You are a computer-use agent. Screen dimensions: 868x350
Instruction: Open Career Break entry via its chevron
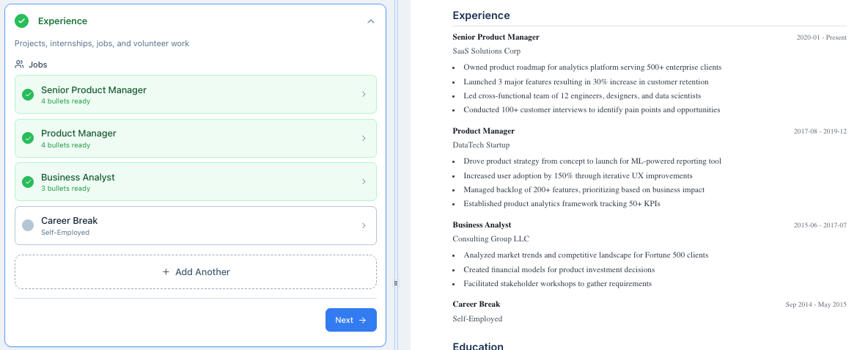pyautogui.click(x=364, y=225)
